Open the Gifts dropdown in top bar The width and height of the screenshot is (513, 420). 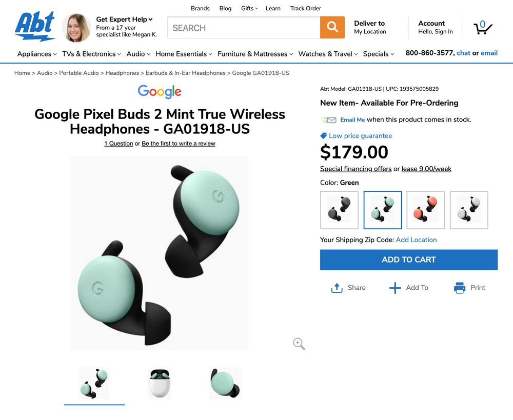click(x=249, y=8)
